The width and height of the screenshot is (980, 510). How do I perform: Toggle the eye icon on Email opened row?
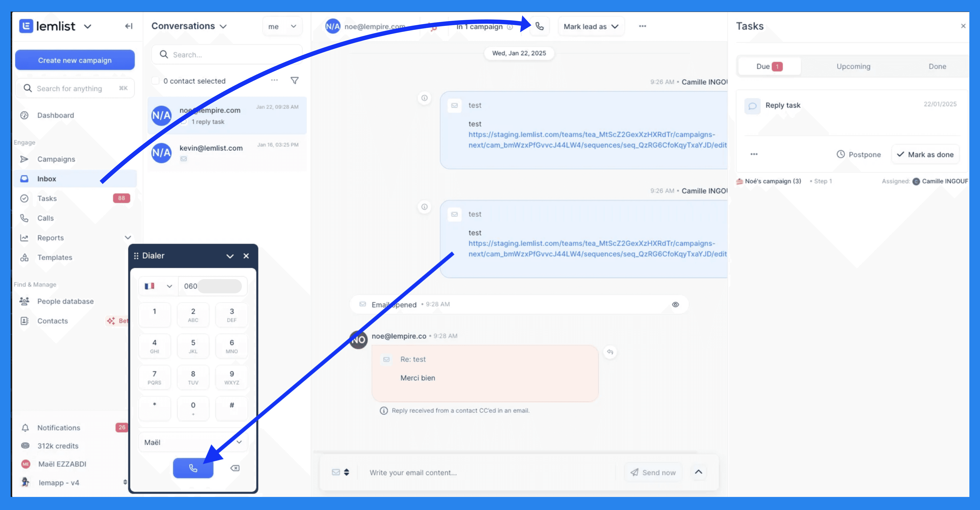click(675, 304)
